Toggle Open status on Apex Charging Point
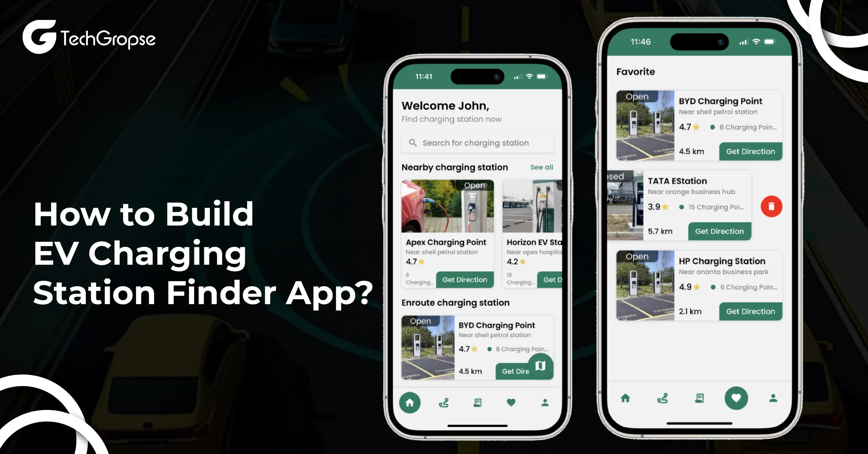Screen dimensions: 868x454 click(x=475, y=185)
